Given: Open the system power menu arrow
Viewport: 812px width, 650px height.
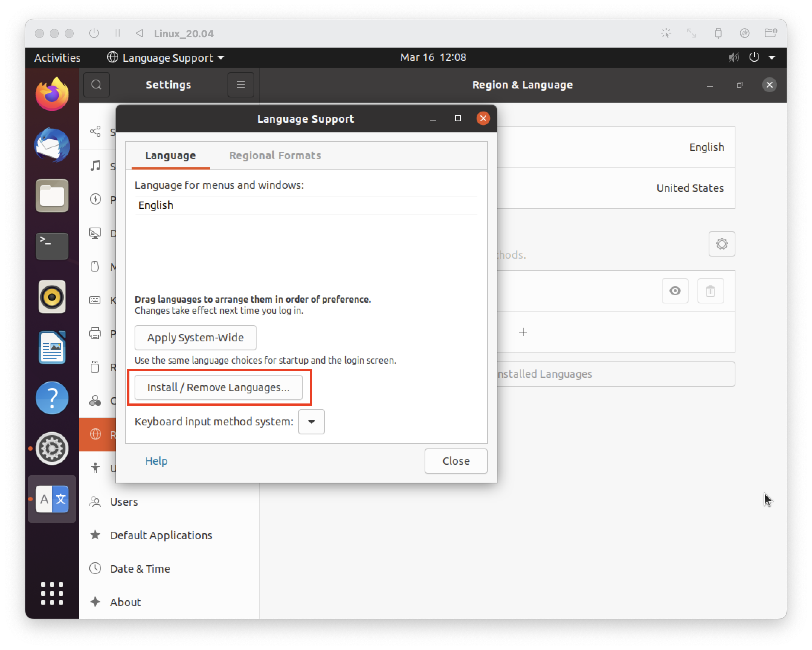Looking at the screenshot, I should click(772, 58).
